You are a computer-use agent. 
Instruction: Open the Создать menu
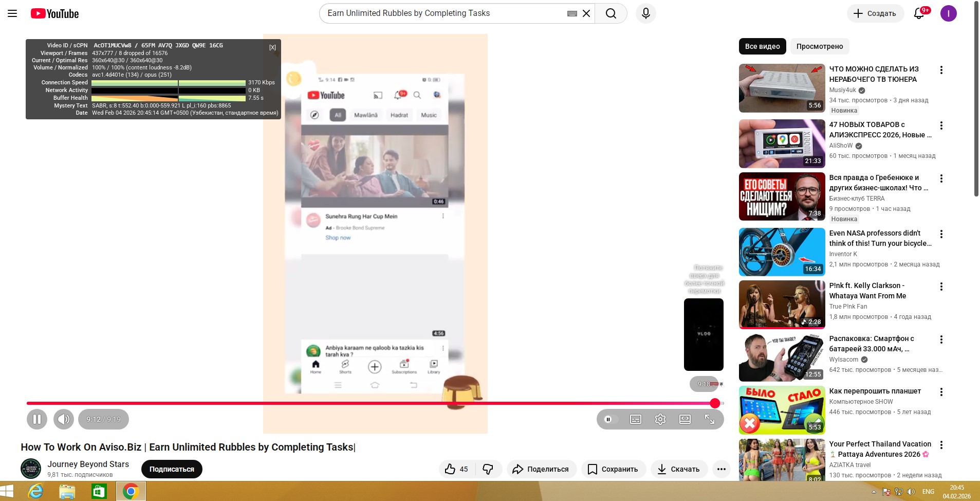coord(875,13)
